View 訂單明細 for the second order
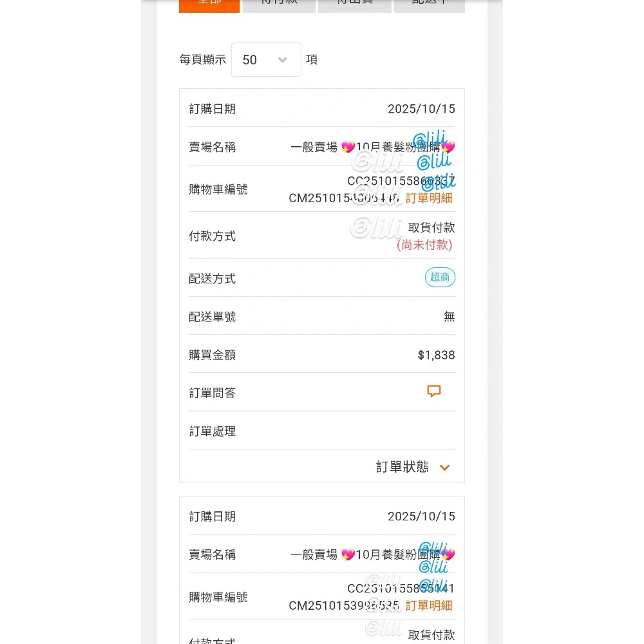The image size is (644, 644). coord(429,606)
